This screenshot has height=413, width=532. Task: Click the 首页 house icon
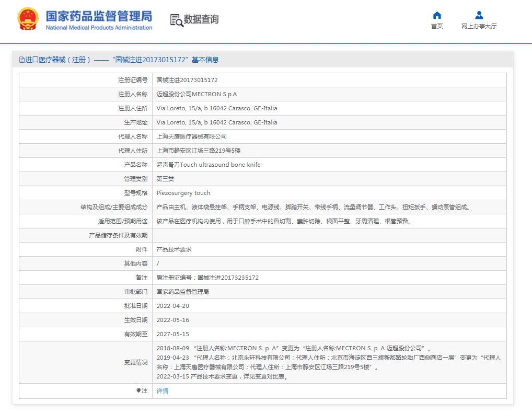click(437, 15)
